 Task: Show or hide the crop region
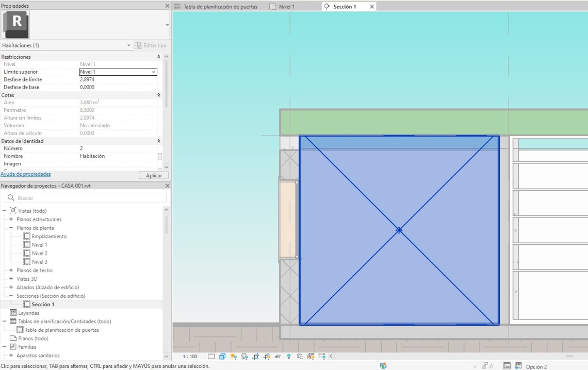coord(267,356)
